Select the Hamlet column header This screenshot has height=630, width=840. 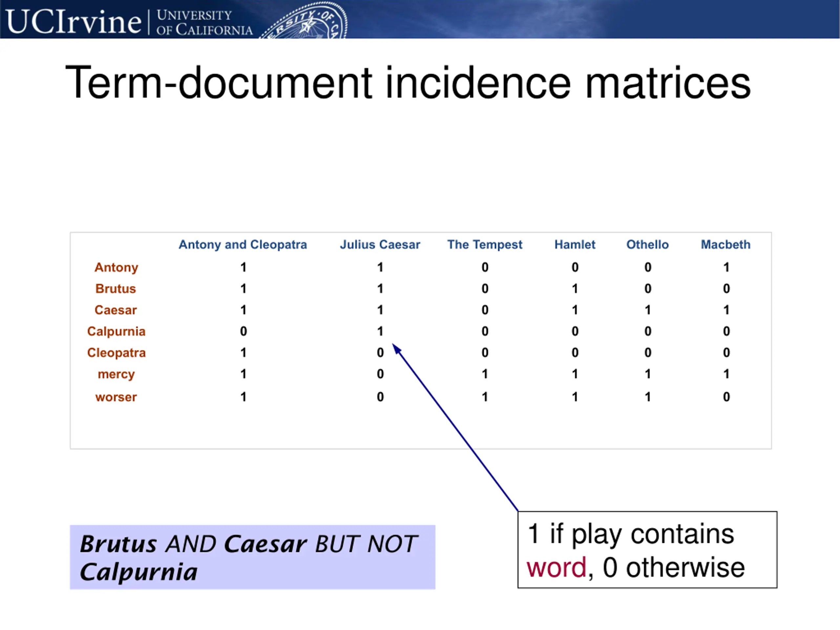[x=575, y=244]
